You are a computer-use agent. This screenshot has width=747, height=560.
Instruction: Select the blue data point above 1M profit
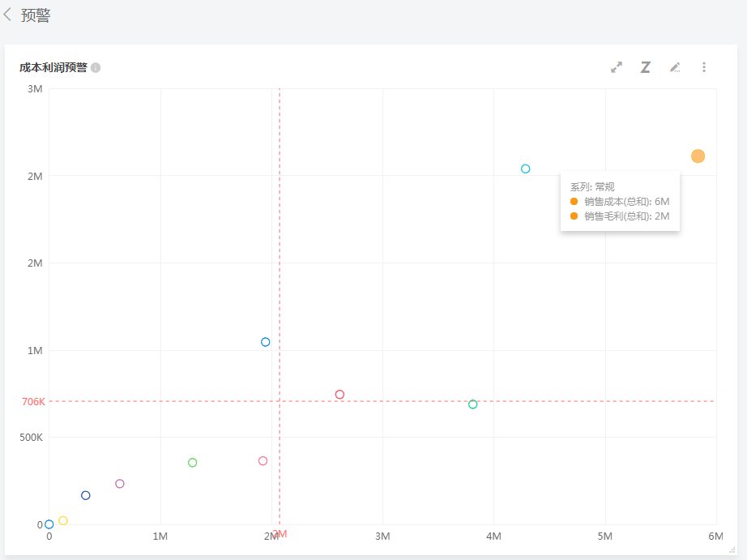click(x=265, y=342)
